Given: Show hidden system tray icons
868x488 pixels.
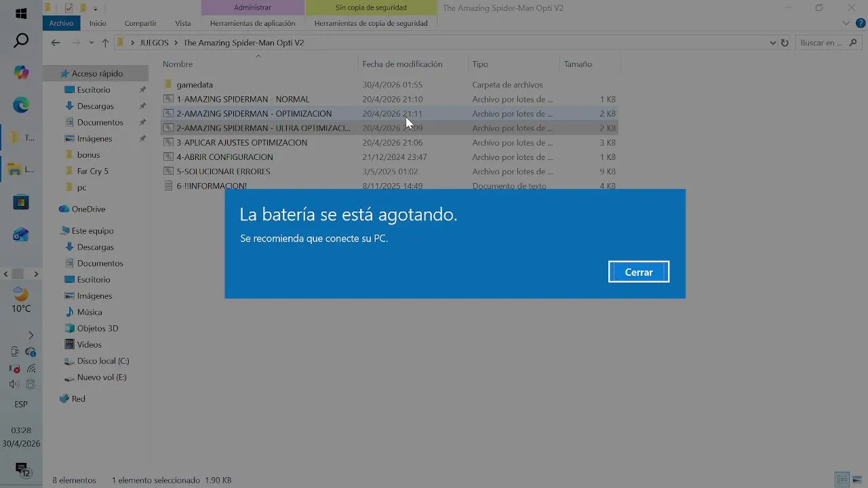Looking at the screenshot, I should (31, 335).
